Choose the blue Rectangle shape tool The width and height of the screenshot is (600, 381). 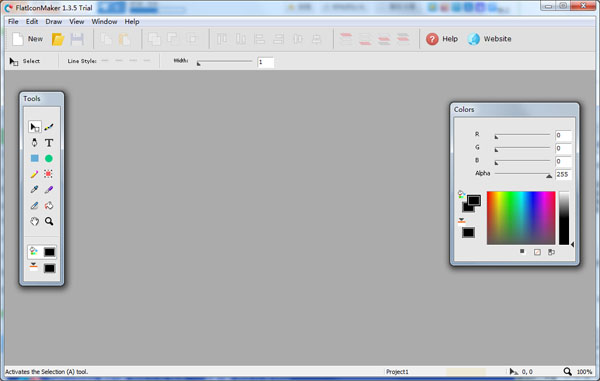(34, 158)
